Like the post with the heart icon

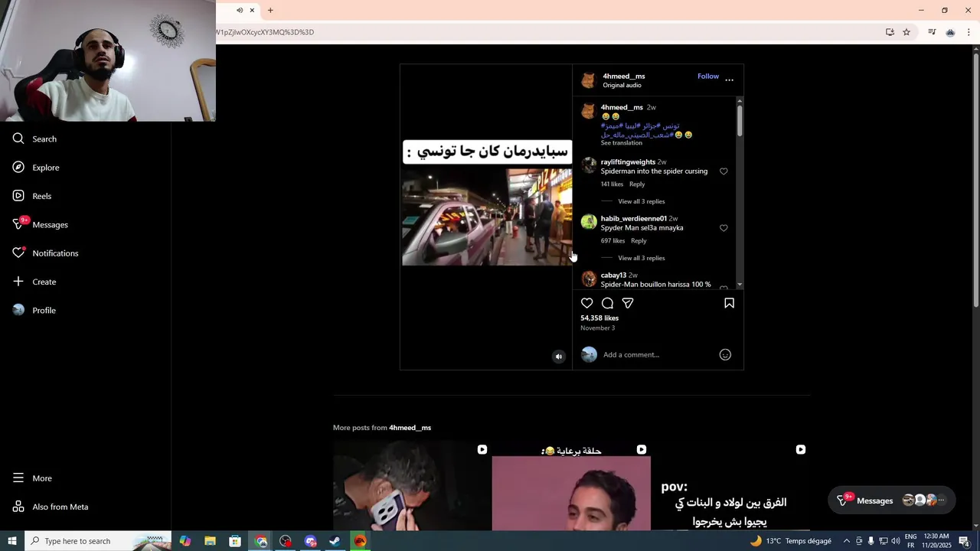(587, 303)
